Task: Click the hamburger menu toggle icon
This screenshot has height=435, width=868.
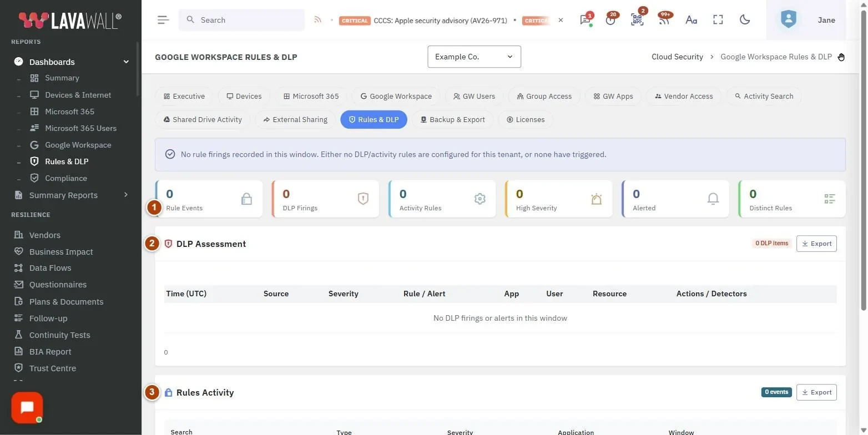Action: coord(163,20)
